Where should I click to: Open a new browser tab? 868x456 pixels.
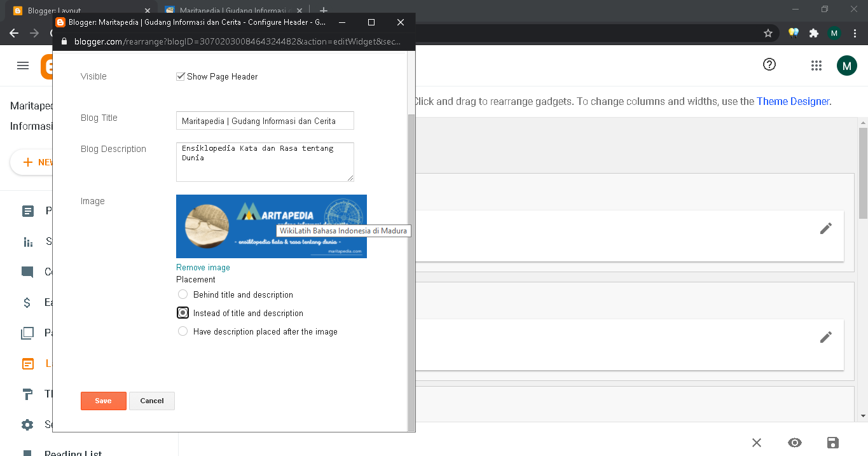[x=324, y=10]
